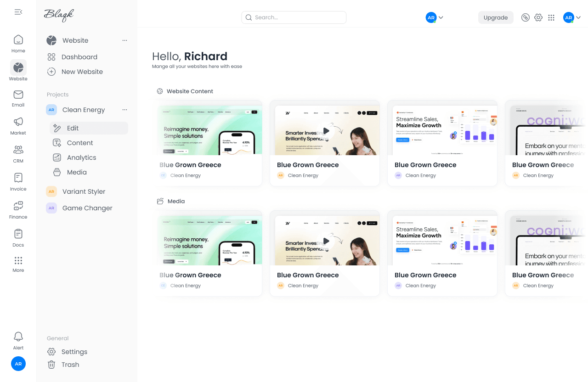
Task: Open the CRM section icon
Action: point(18,150)
